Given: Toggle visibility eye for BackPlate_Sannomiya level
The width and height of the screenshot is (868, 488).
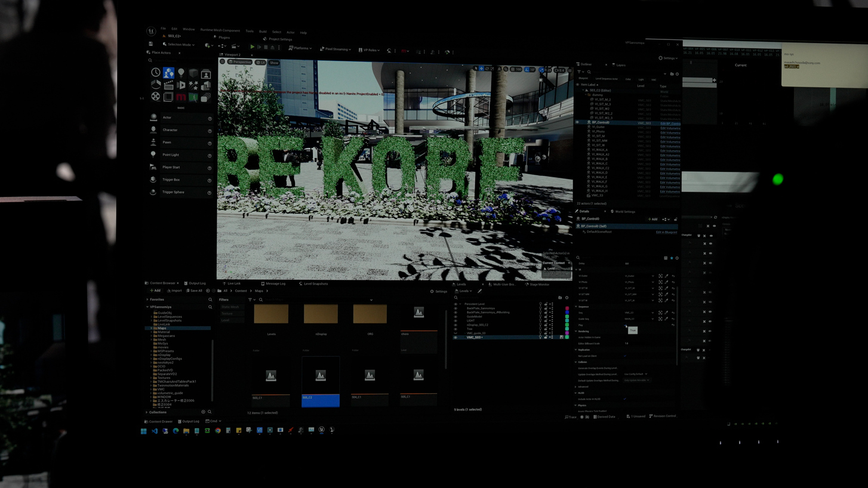Looking at the screenshot, I should (x=455, y=308).
